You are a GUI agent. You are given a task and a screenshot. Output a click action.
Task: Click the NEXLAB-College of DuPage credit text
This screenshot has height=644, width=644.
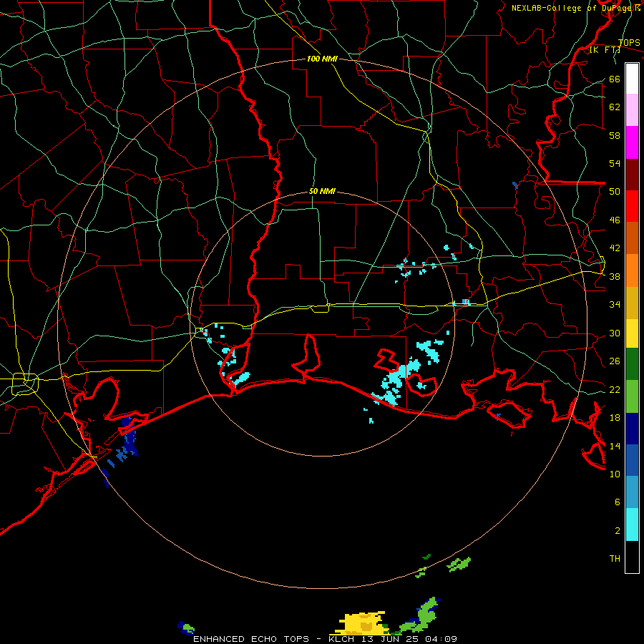tap(575, 8)
